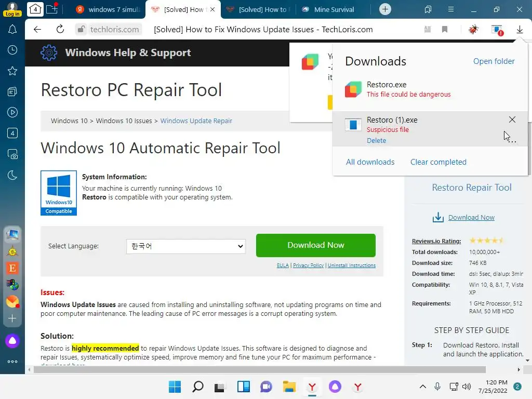Open bookmarks panel icon in title bar
532x399 pixels.
click(x=428, y=9)
